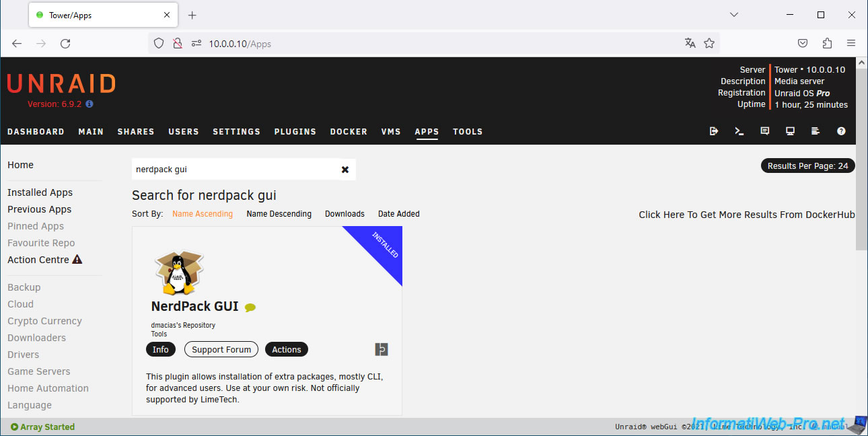Select the Drivers category

pyautogui.click(x=24, y=355)
